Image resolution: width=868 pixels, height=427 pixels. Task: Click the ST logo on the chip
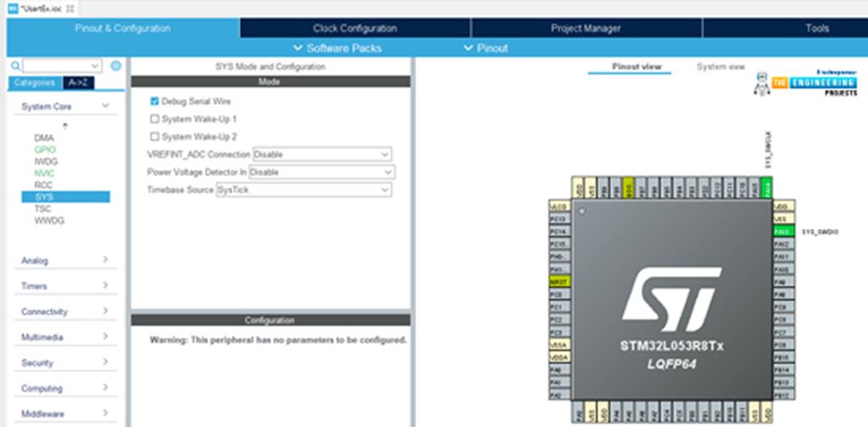671,301
